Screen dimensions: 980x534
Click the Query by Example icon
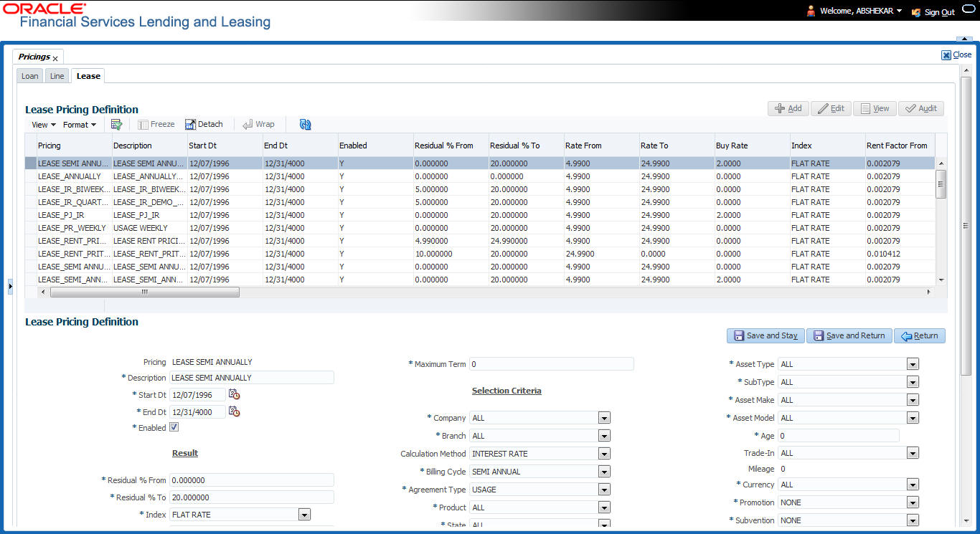click(116, 124)
